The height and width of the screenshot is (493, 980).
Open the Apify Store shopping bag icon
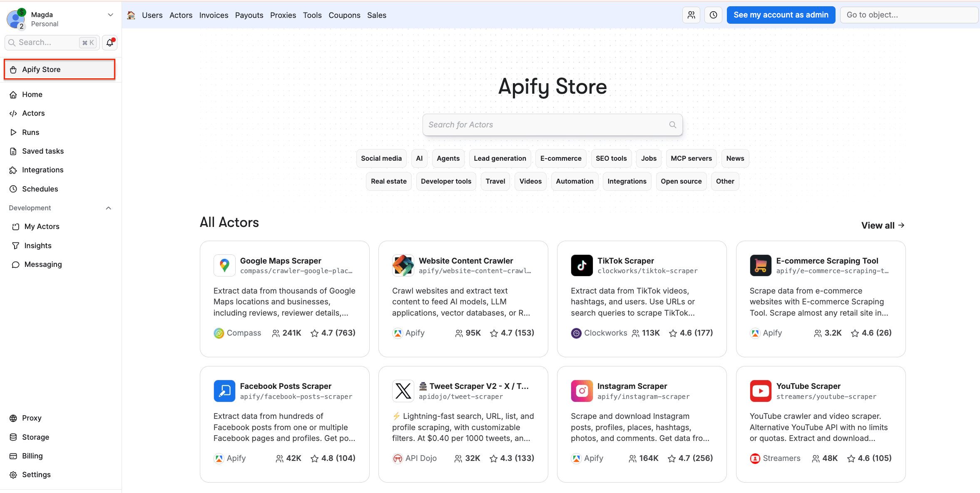coord(14,69)
